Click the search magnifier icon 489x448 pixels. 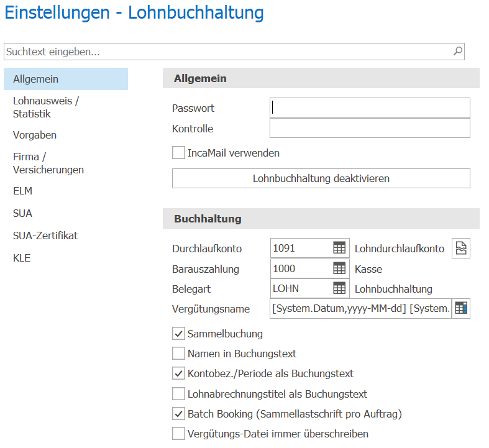tap(457, 51)
